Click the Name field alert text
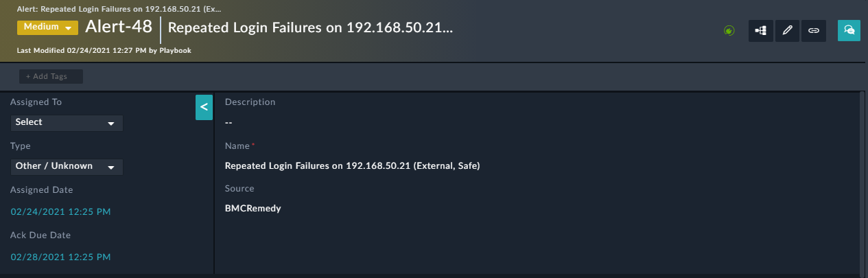Viewport: 868px width, 278px height. (352, 166)
